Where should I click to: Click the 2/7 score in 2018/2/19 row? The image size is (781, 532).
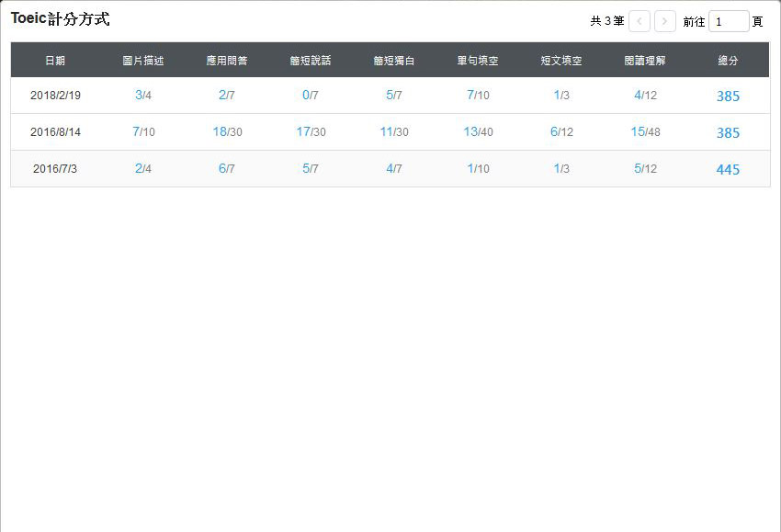tap(227, 96)
